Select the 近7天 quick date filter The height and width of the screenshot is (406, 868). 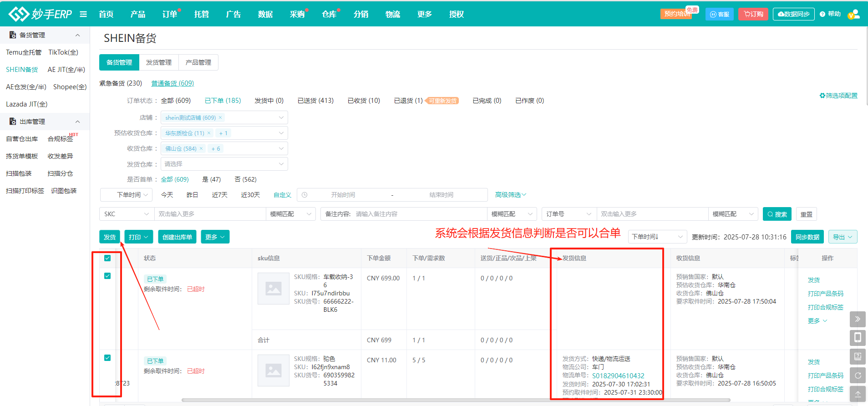tap(219, 195)
